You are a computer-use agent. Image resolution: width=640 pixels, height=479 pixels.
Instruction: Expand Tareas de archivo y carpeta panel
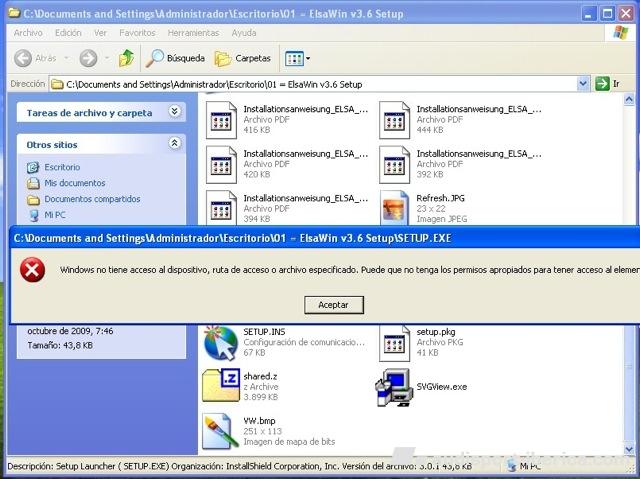(x=175, y=111)
